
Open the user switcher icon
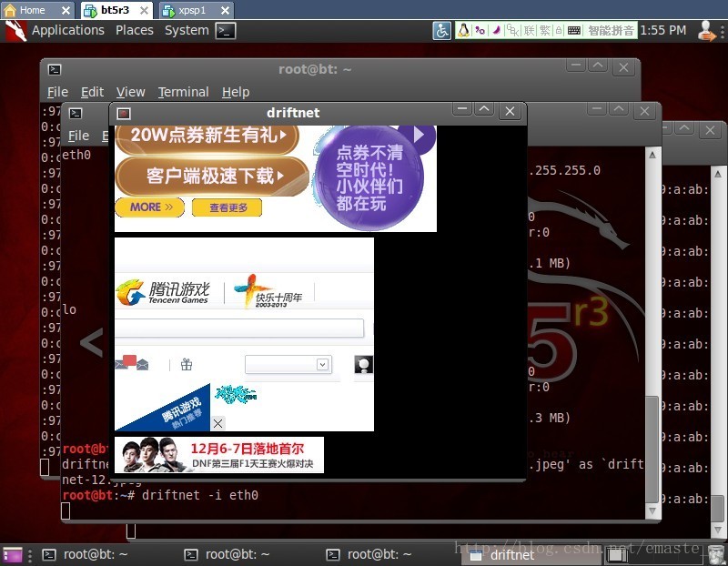click(x=707, y=31)
